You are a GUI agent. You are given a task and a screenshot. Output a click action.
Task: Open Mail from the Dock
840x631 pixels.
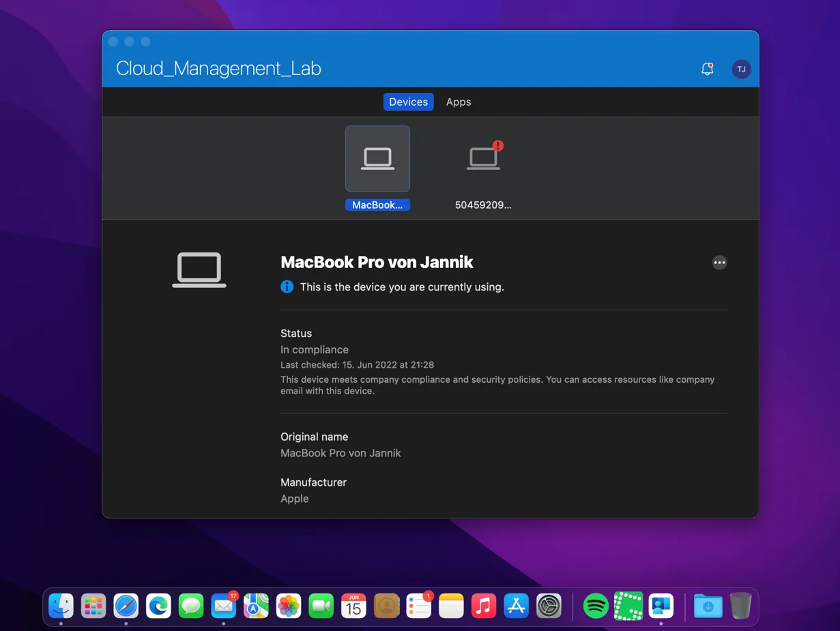(x=224, y=606)
